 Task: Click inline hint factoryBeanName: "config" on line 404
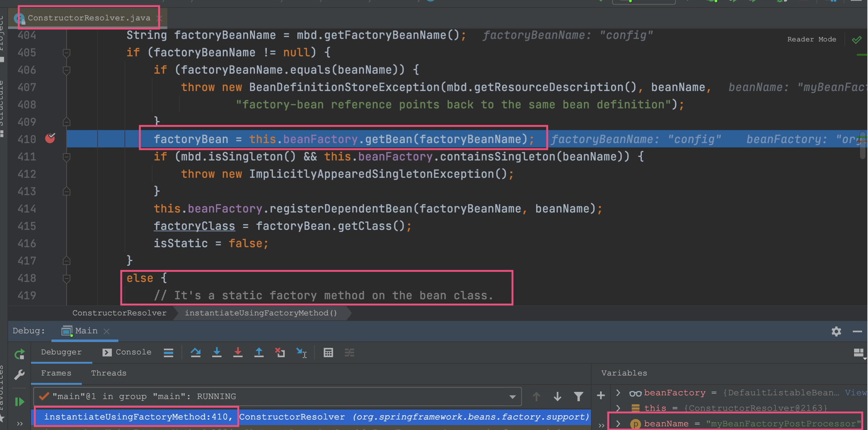click(x=568, y=35)
